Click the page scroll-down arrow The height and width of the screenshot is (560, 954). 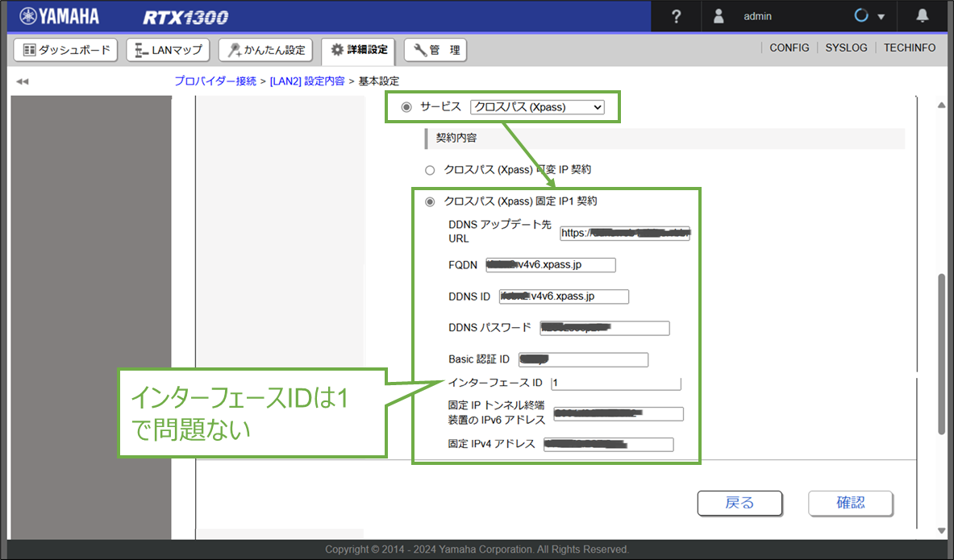coord(941,531)
